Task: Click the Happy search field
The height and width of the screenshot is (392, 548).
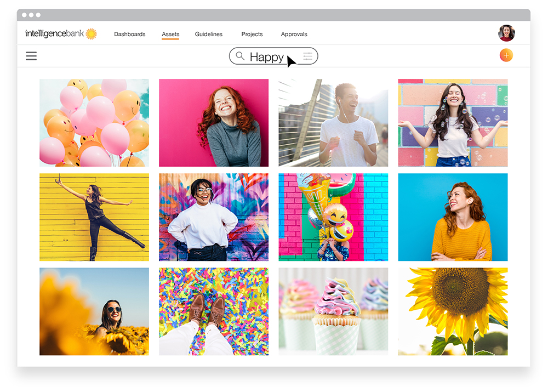Action: [273, 56]
